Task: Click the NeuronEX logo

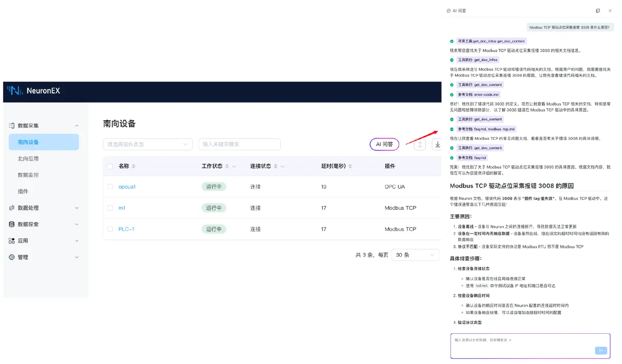Action: pyautogui.click(x=34, y=91)
